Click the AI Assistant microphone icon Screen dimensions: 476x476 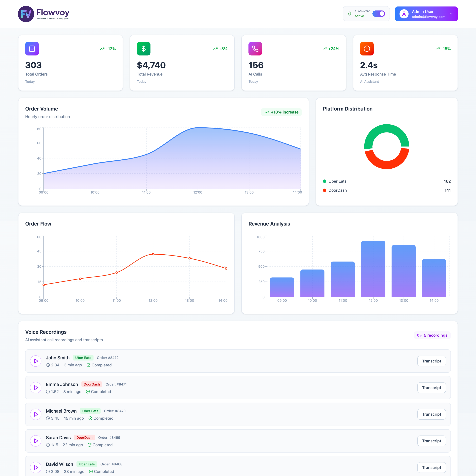click(x=350, y=14)
